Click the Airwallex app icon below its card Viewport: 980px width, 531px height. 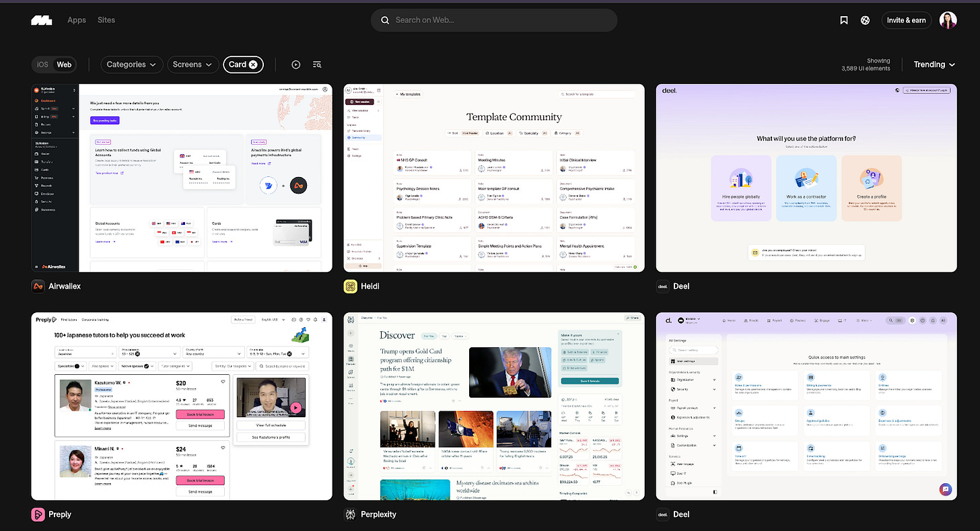click(x=38, y=286)
